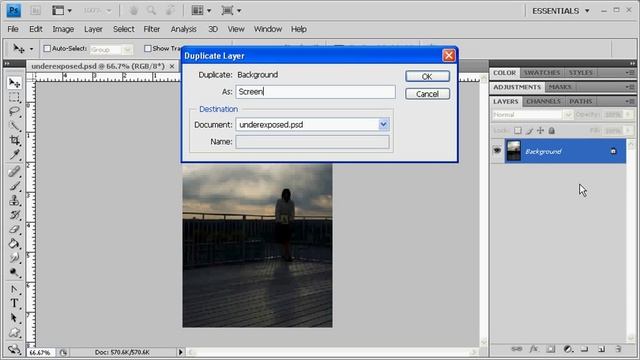Click the zoom percentage field in status bar
The image size is (640, 360).
40,352
